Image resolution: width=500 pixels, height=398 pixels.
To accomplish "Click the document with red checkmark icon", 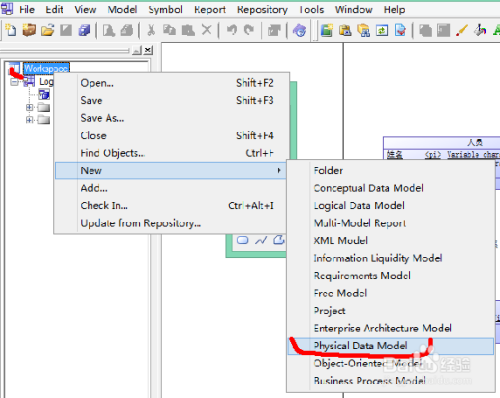I will point(400,30).
